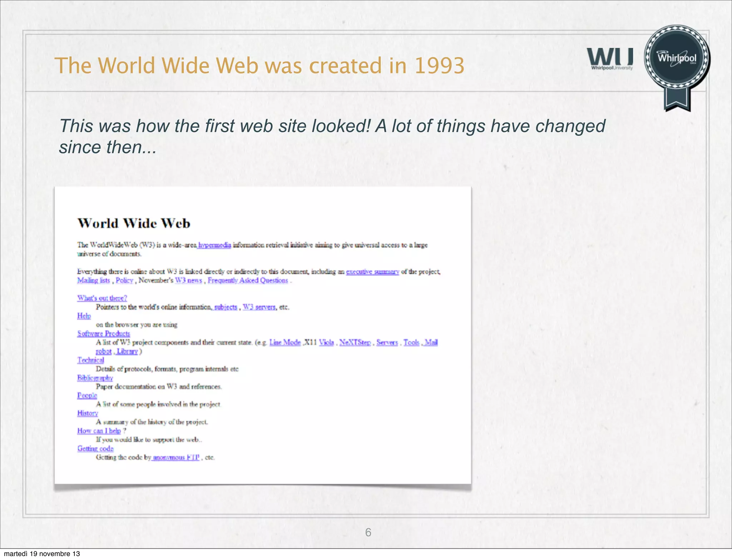Click the "World Wide Web" page heading
732x560 pixels.
(x=134, y=224)
